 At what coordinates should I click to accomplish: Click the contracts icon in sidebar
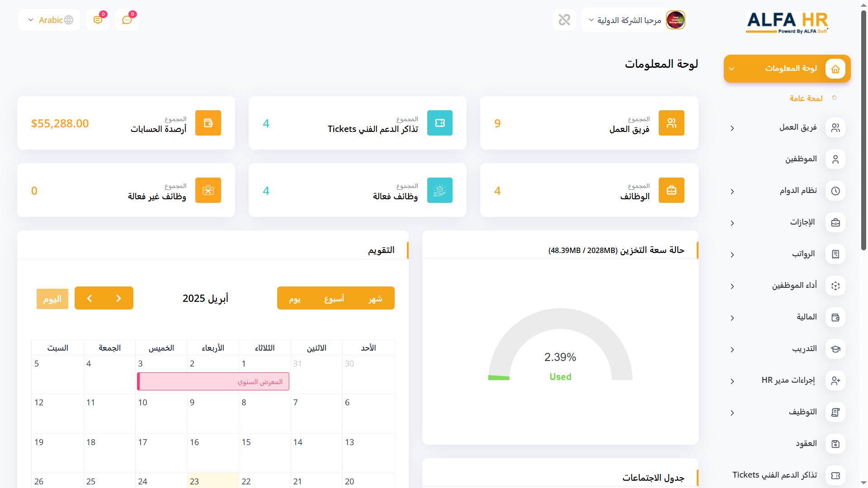click(835, 444)
